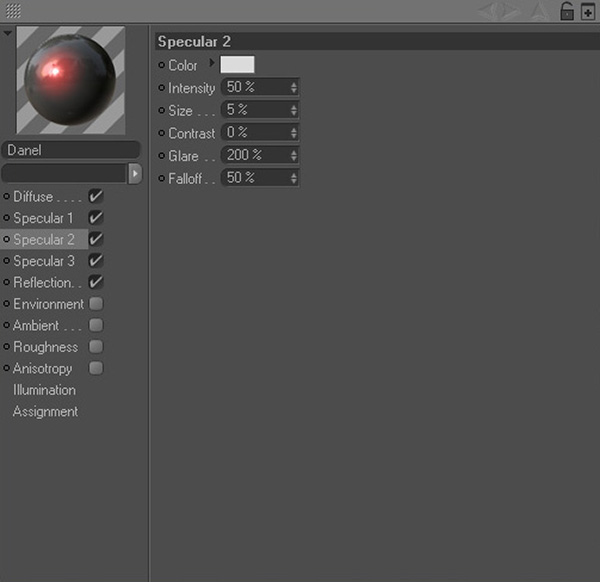Image resolution: width=600 pixels, height=582 pixels.
Task: Toggle the Specular 3 checkbox
Action: [96, 261]
